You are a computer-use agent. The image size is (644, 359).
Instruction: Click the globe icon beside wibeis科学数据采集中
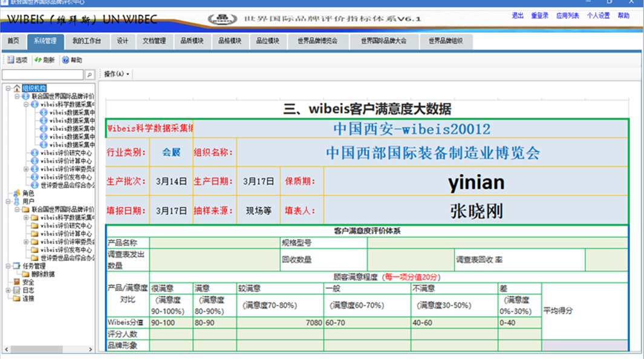pos(35,105)
